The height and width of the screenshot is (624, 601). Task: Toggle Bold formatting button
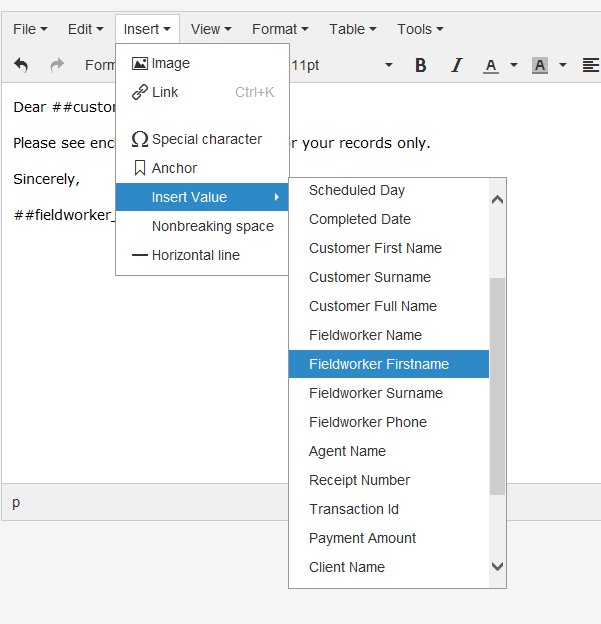(x=421, y=65)
